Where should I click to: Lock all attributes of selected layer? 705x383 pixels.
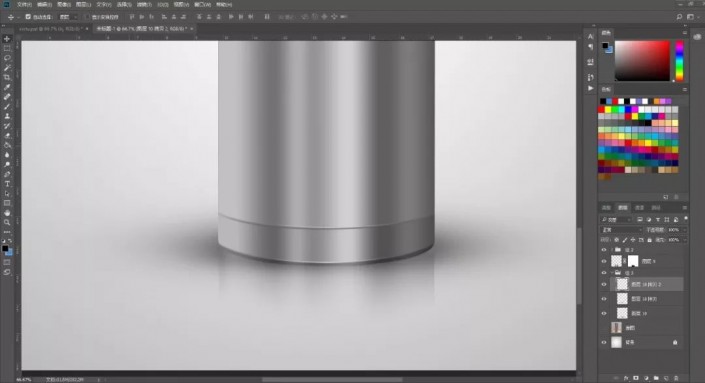coord(649,240)
